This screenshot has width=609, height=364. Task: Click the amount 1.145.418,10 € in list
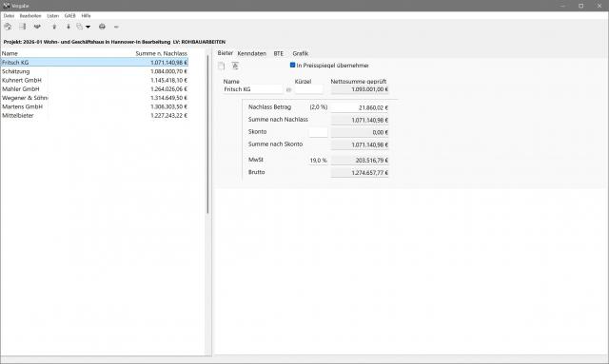(169, 81)
